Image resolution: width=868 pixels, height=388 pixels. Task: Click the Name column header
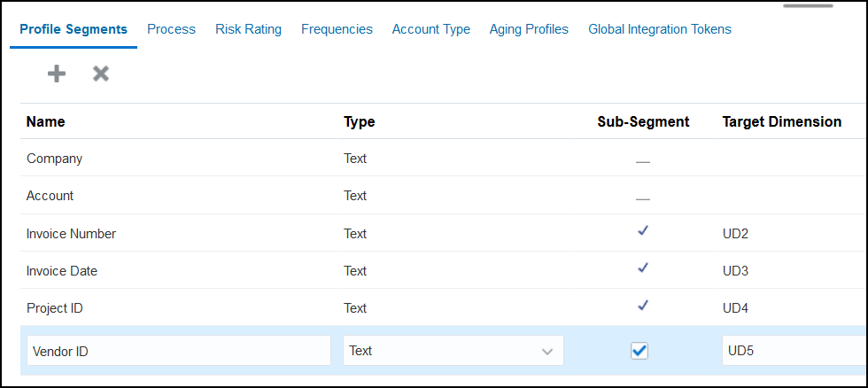[x=45, y=121]
